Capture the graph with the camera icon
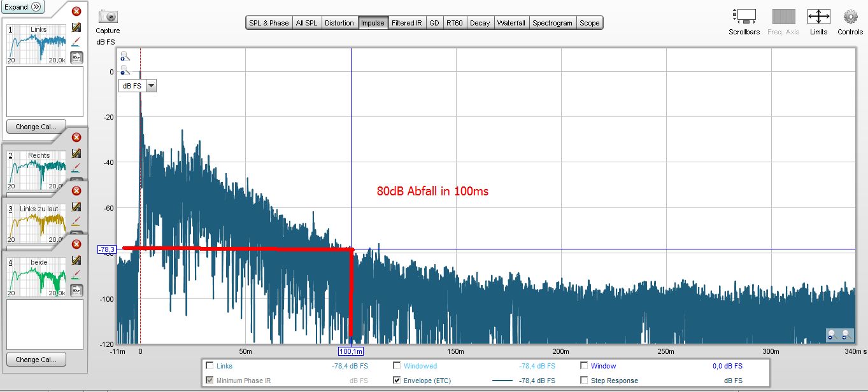Screen dimensions: 868x392 coord(108,17)
